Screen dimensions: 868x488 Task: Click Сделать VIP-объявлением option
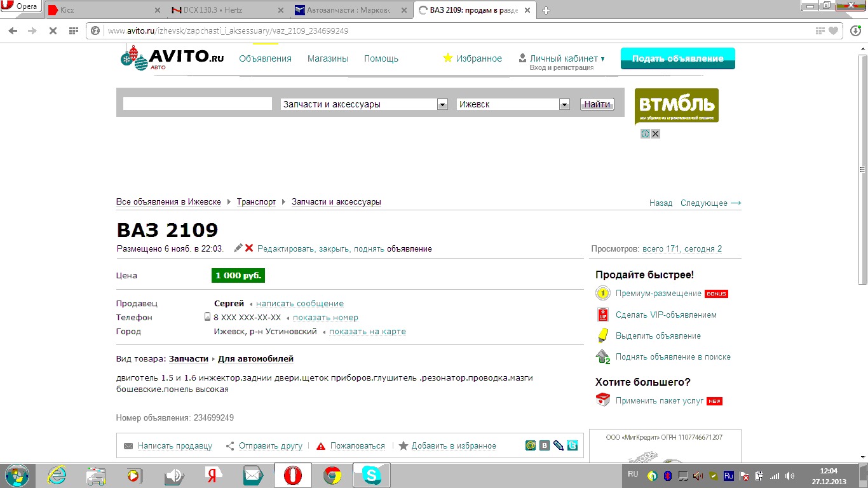(666, 315)
